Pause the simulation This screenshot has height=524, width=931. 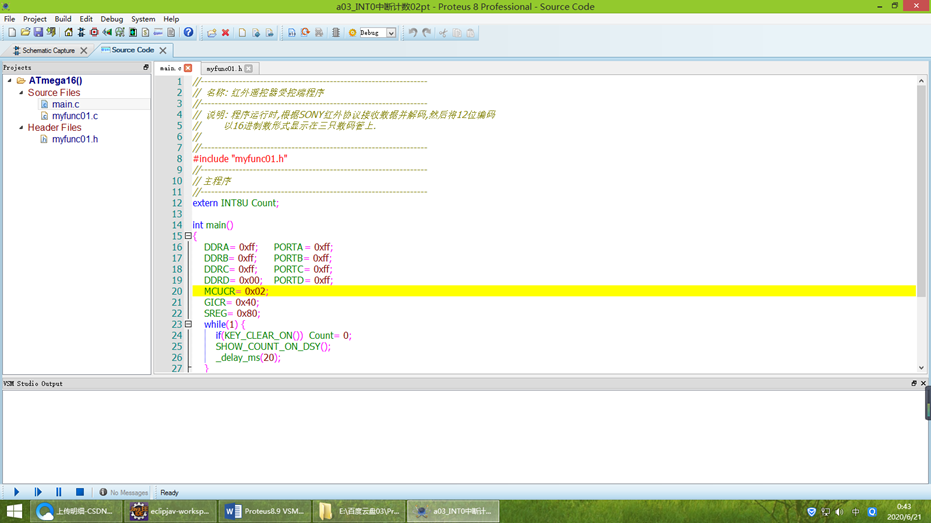coord(59,492)
